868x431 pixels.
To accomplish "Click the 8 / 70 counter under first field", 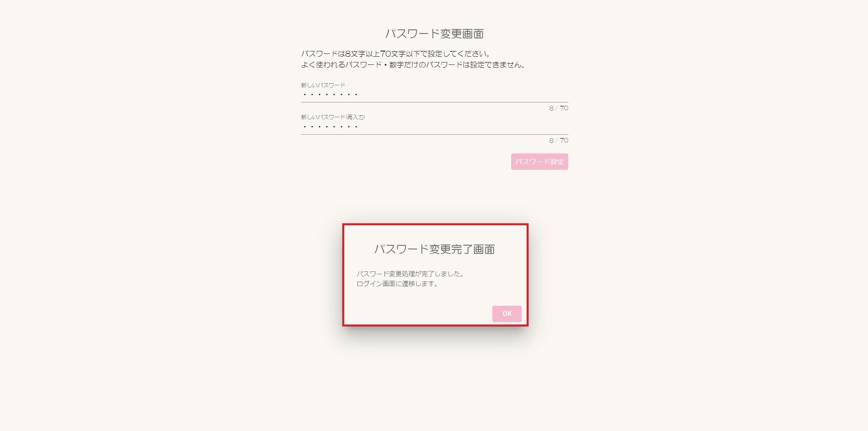I will tap(558, 108).
